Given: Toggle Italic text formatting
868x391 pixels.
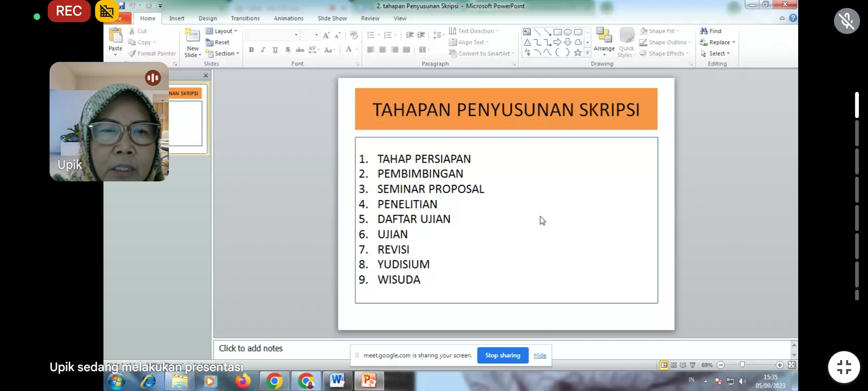Looking at the screenshot, I should pyautogui.click(x=263, y=50).
